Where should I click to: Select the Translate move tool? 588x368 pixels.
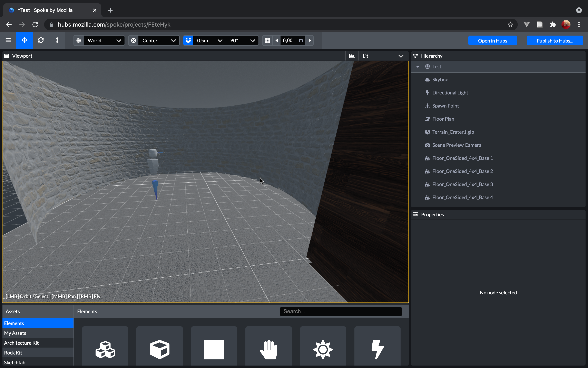click(24, 40)
